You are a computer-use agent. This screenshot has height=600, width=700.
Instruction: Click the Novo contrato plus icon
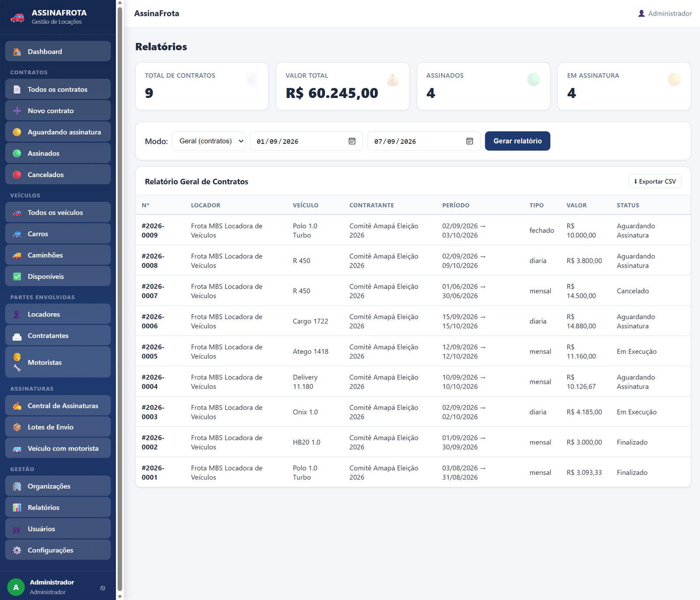[17, 111]
